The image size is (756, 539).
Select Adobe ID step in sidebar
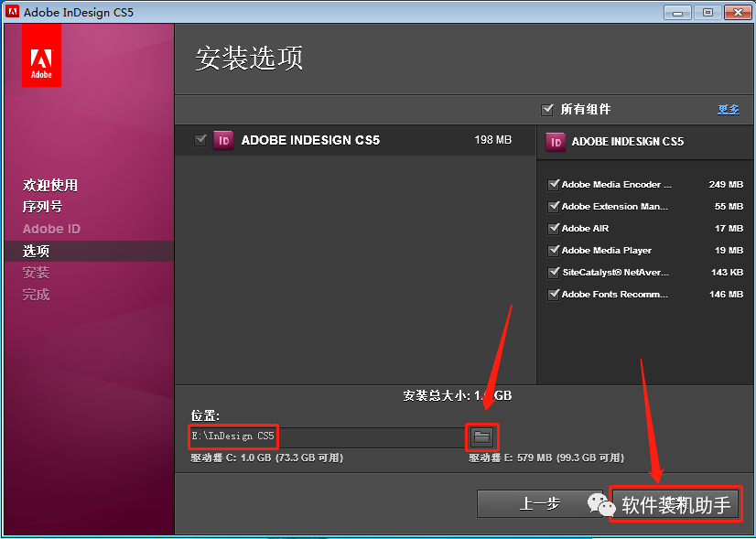click(x=51, y=229)
